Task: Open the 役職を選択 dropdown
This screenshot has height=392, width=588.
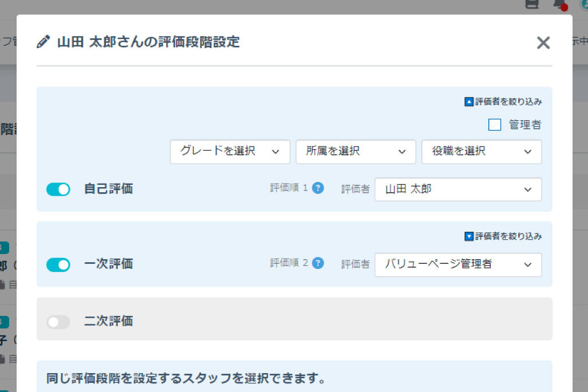Action: point(482,152)
